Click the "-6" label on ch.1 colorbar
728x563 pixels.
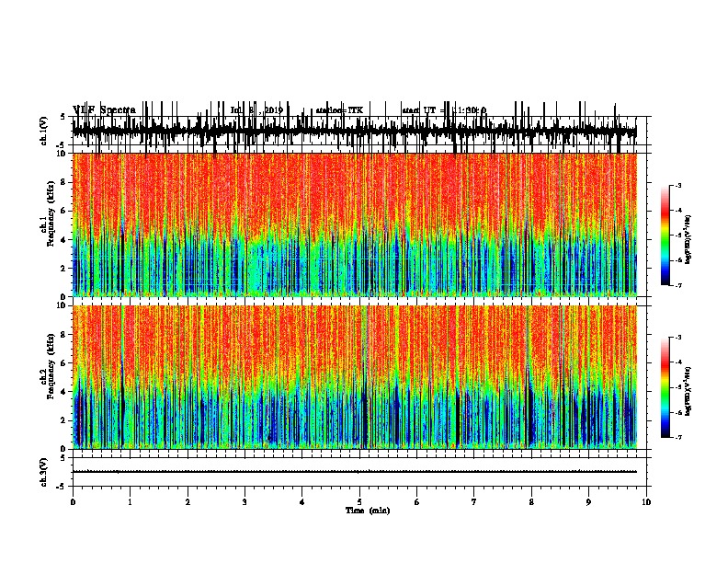tap(677, 260)
